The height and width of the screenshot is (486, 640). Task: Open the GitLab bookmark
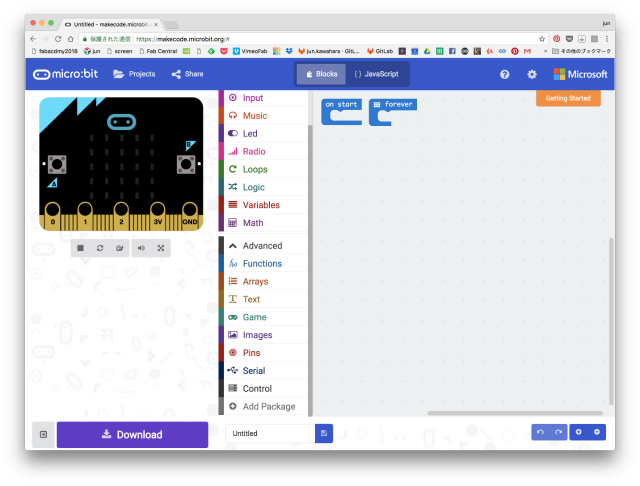[380, 51]
